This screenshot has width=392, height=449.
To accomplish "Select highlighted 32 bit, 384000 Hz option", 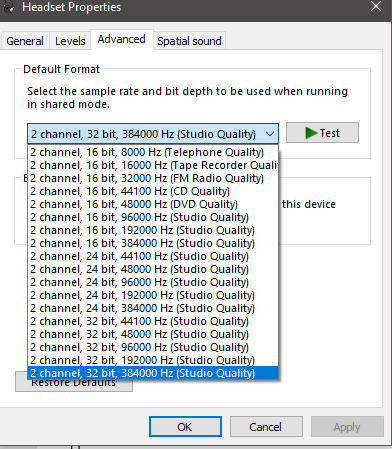I will coord(153,373).
